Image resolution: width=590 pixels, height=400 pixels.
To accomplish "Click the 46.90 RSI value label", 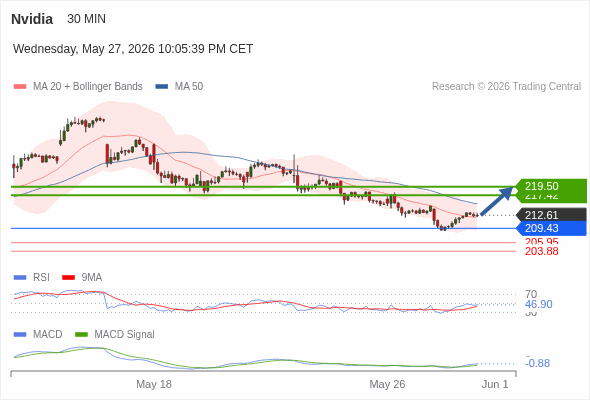I will 538,304.
